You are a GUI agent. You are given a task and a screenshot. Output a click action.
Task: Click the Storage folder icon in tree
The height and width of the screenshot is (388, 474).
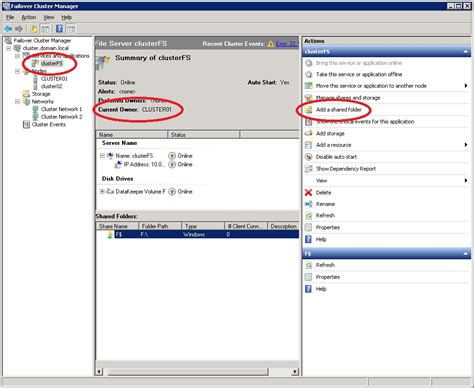point(26,94)
